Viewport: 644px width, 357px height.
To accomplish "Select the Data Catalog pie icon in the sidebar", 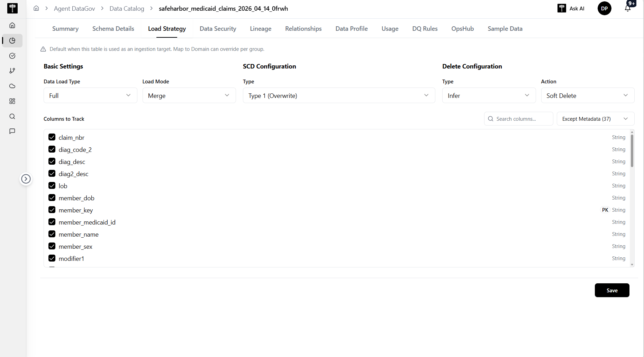I will tap(12, 40).
